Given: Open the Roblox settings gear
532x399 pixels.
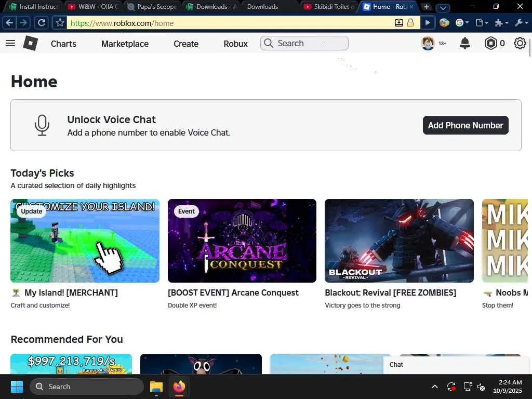Looking at the screenshot, I should pos(520,43).
